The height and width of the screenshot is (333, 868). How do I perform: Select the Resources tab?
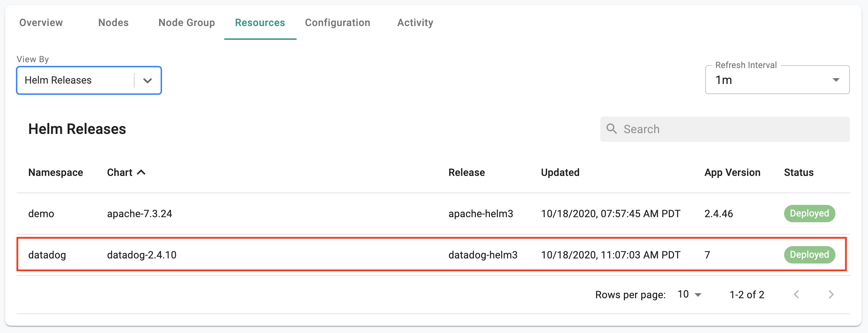pyautogui.click(x=260, y=22)
